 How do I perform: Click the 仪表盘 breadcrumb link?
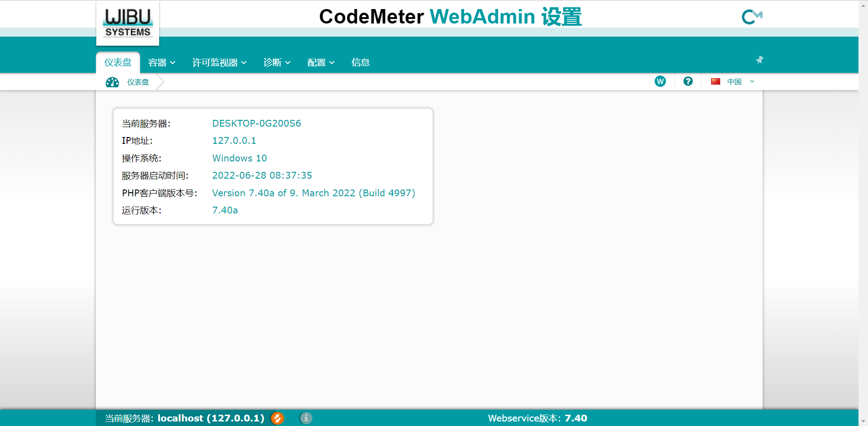[138, 82]
